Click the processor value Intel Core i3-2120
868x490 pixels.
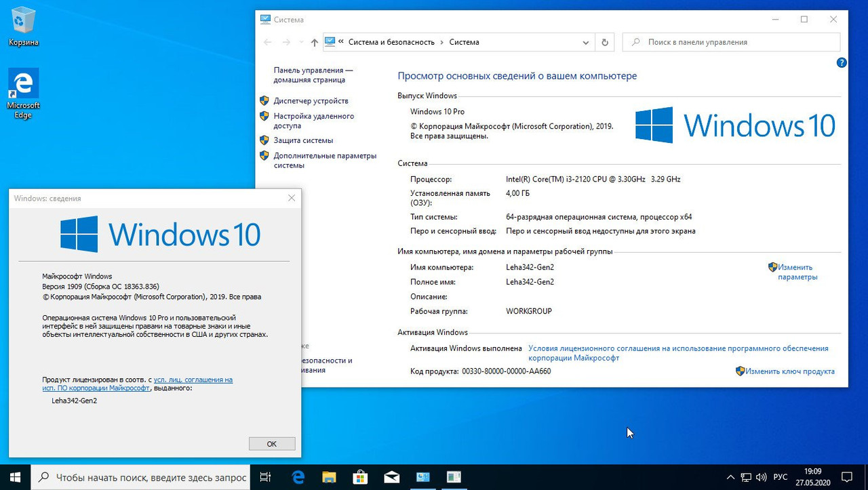(x=593, y=180)
